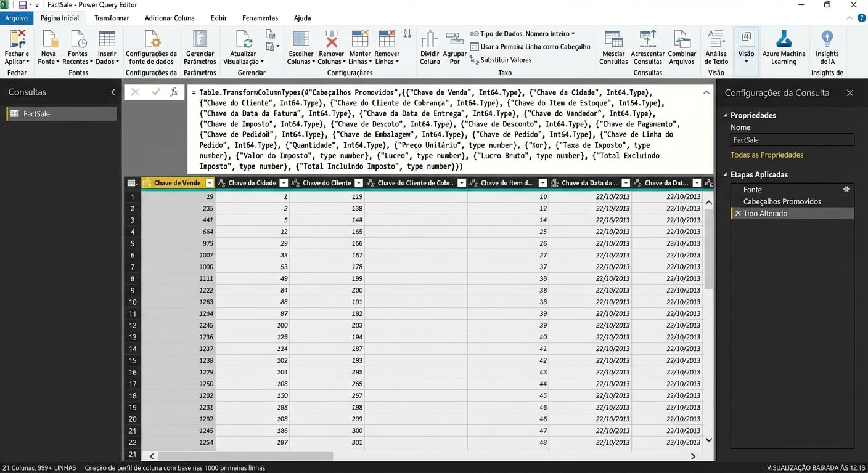
Task: Click the Nome input field
Action: [x=792, y=140]
